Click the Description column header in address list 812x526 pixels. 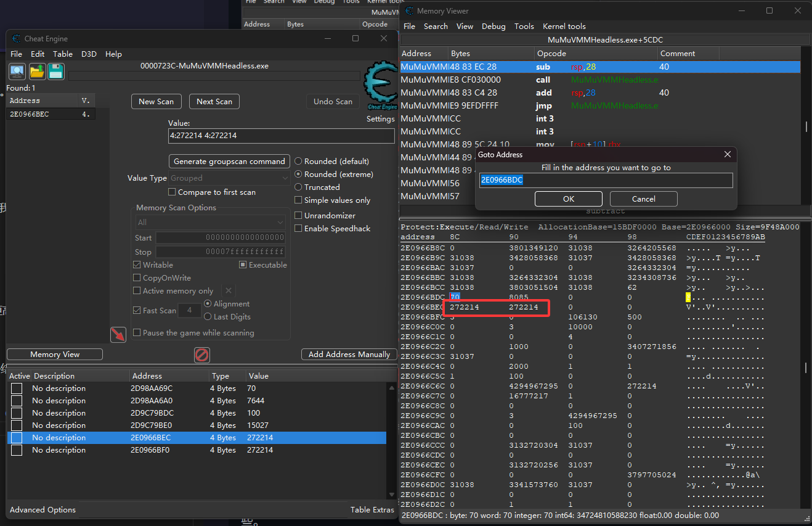80,376
